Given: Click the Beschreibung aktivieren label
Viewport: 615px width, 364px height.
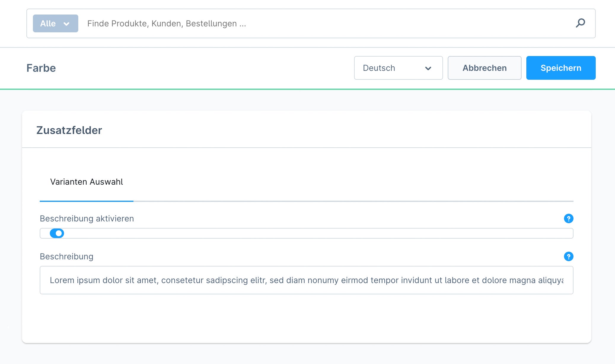Looking at the screenshot, I should pos(87,219).
